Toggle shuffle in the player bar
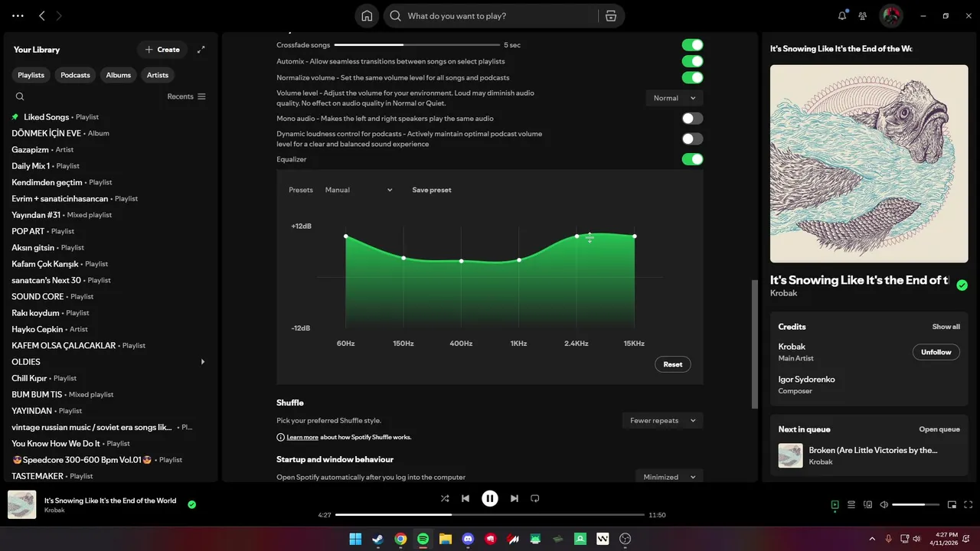The height and width of the screenshot is (551, 980). click(x=445, y=498)
